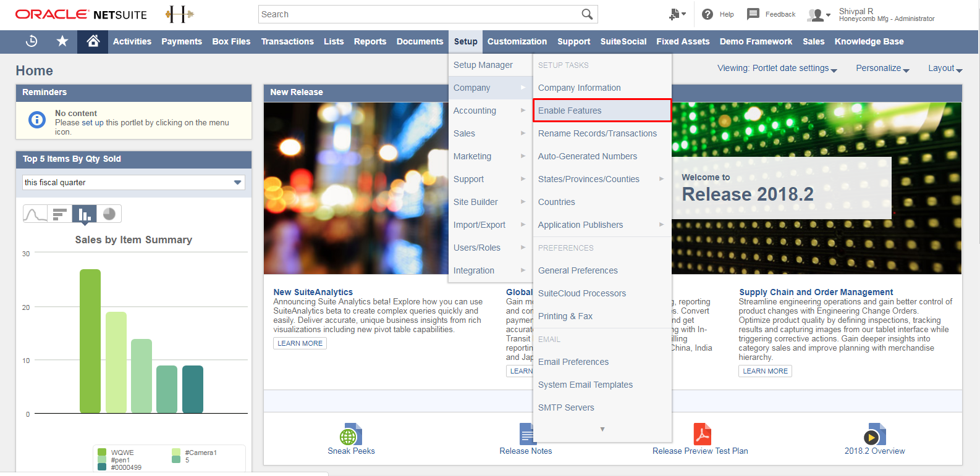Image resolution: width=980 pixels, height=476 pixels.
Task: Open the Help question mark icon
Action: click(x=708, y=14)
